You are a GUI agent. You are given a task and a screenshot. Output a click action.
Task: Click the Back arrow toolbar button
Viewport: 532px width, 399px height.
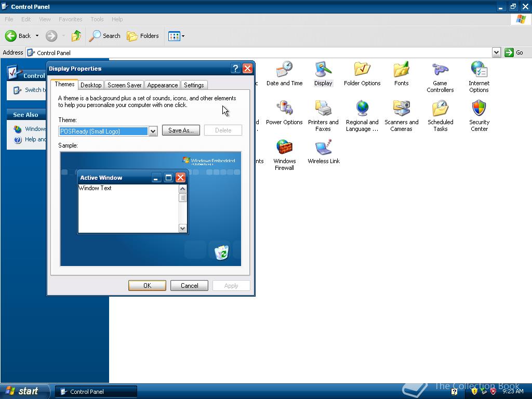pos(18,36)
